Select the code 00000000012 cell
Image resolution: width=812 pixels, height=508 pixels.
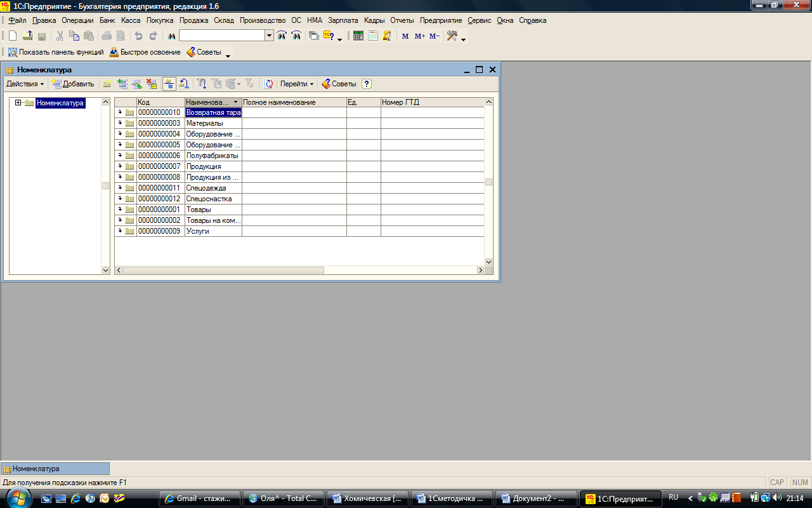pyautogui.click(x=160, y=199)
